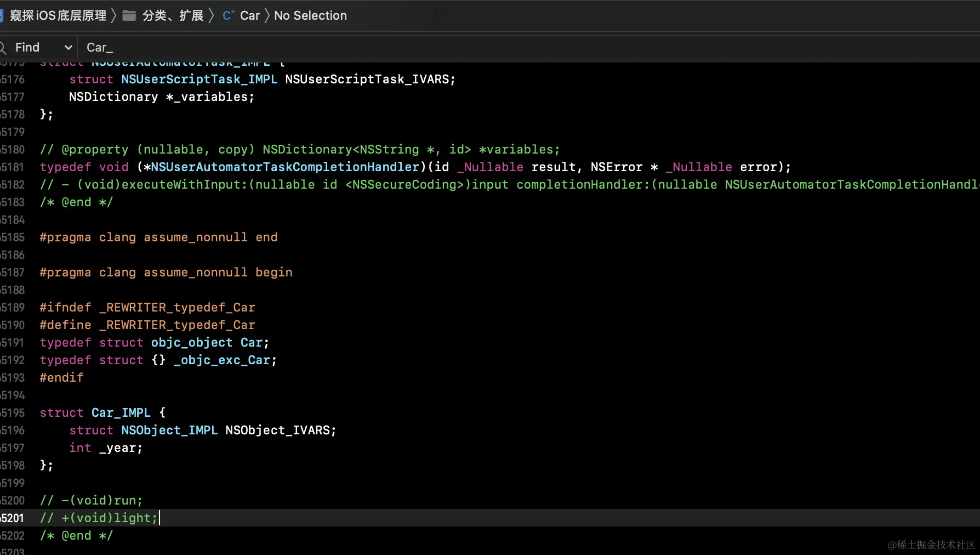Click NSObject_IVARS member name
980x555 pixels.
pyautogui.click(x=278, y=430)
